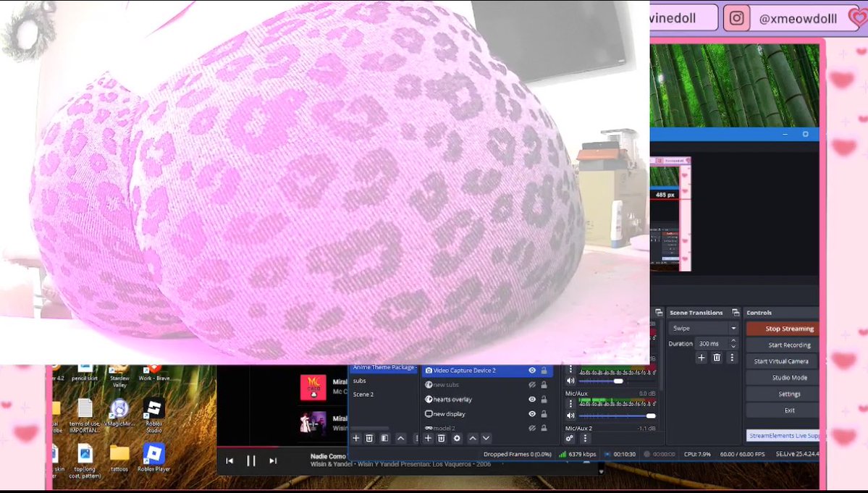Screen dimensions: 868x493
Task: Click the 6379 kbps bitrate status
Action: coord(578,454)
